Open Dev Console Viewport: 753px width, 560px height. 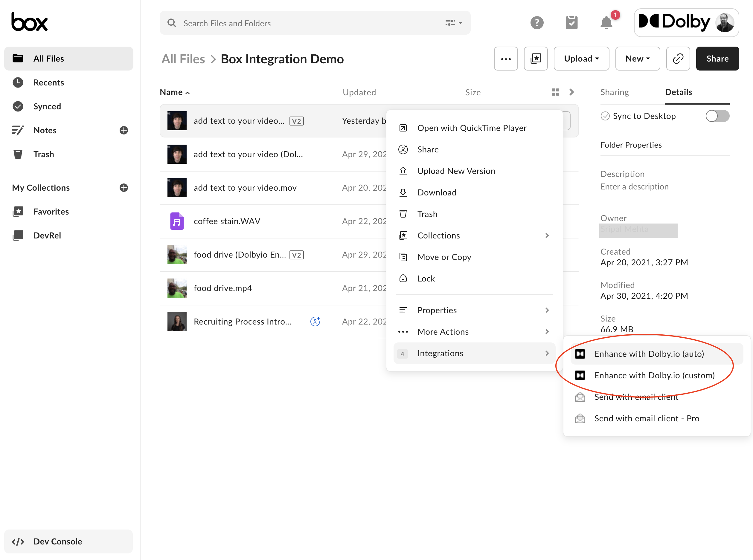[x=68, y=541]
